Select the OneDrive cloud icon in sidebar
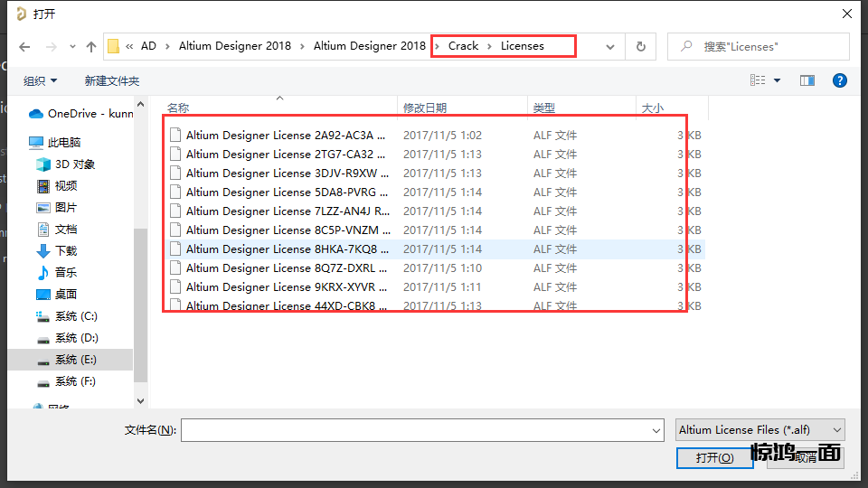868x488 pixels. (36, 114)
